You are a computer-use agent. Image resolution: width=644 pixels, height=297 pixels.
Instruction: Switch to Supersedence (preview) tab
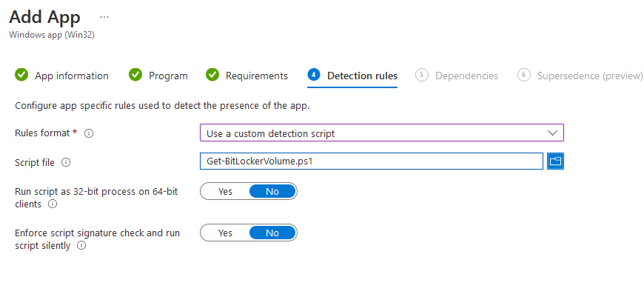pyautogui.click(x=589, y=76)
